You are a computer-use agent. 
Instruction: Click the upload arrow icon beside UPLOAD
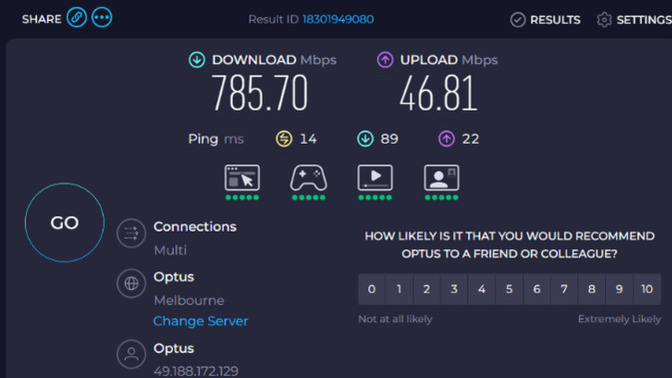tap(385, 60)
